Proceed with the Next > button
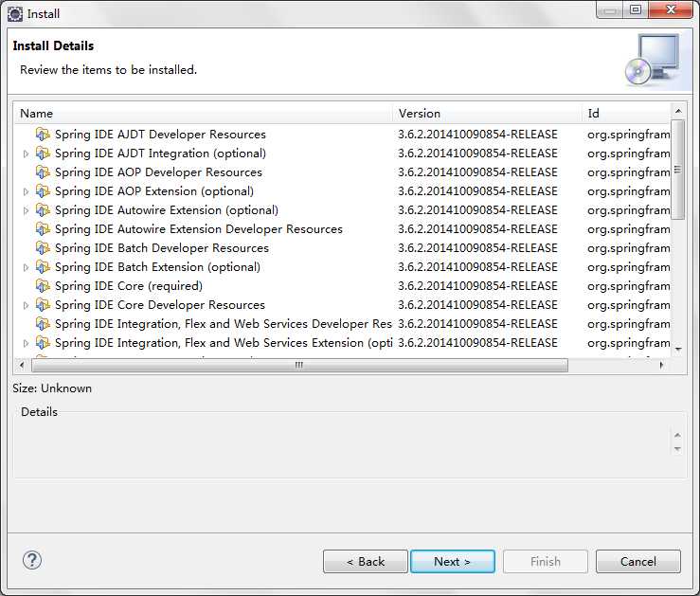700x596 pixels. (x=452, y=561)
